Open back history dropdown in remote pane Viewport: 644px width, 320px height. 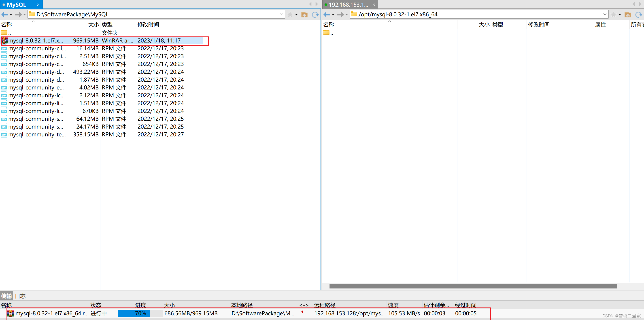[333, 15]
